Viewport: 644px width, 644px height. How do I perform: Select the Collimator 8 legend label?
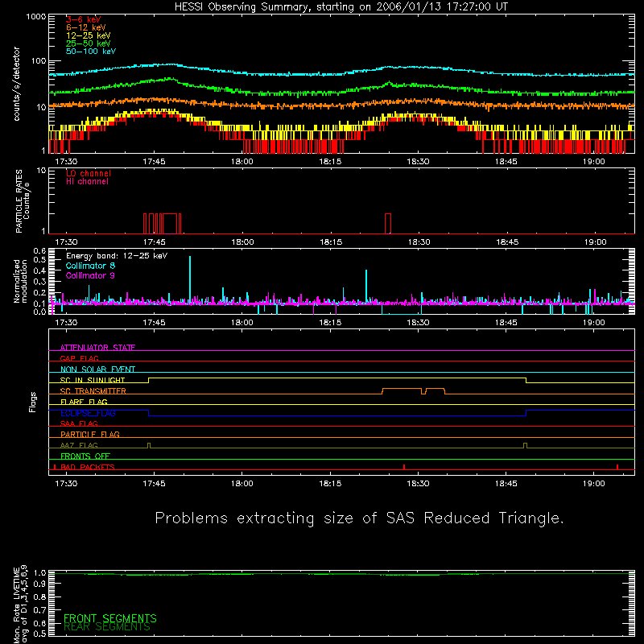pyautogui.click(x=90, y=266)
